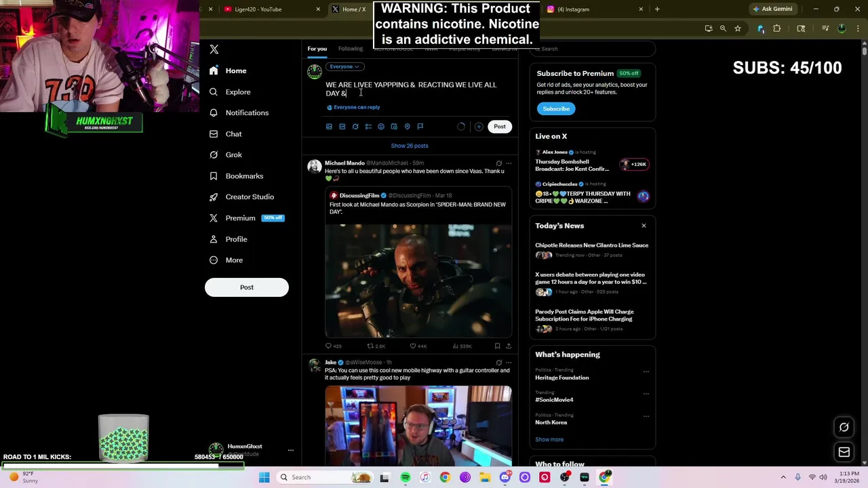868x488 pixels.
Task: Open Notifications in the sidebar
Action: pos(239,113)
